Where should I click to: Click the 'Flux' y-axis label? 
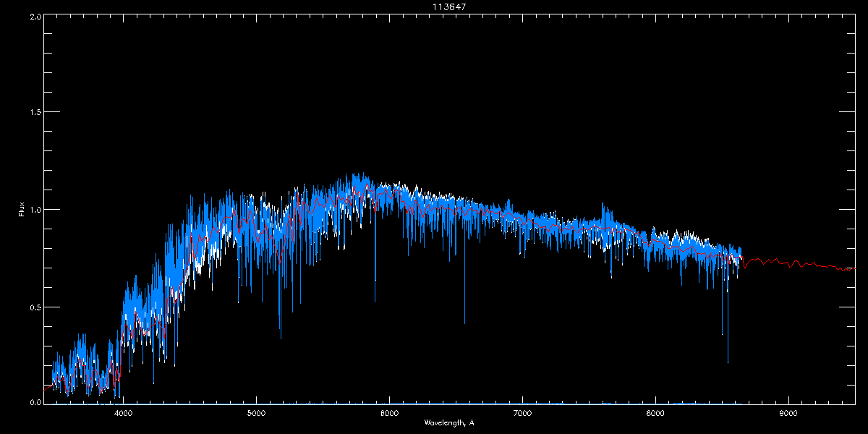tap(22, 210)
